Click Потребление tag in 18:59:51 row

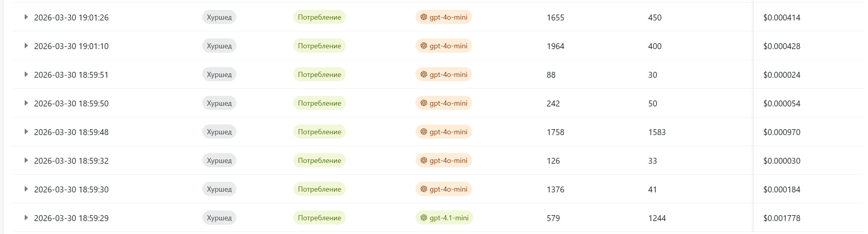point(319,75)
